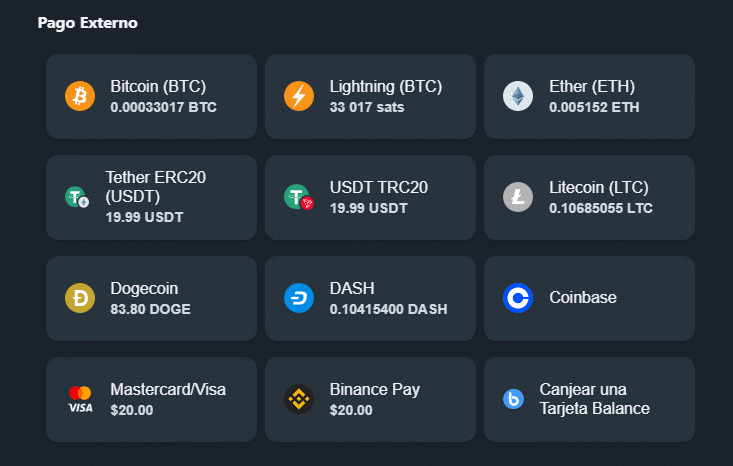Click the blue Coinbase logo icon
The image size is (733, 466).
pyautogui.click(x=518, y=298)
